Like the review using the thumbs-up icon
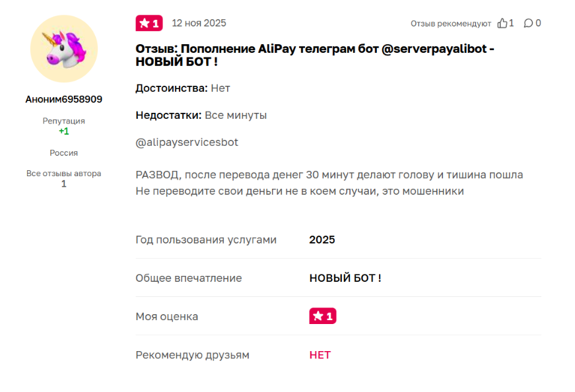Viewport: 575px width, 392px height. coord(502,22)
